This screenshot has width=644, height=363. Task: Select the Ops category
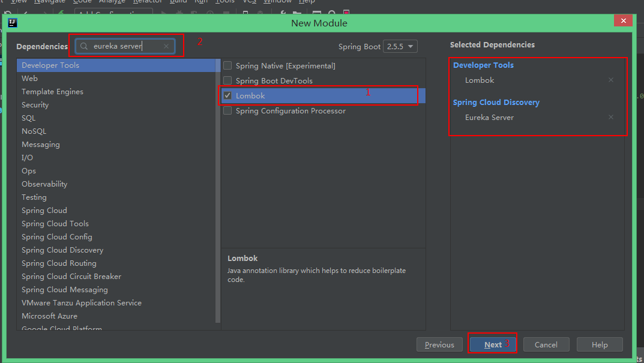[116, 170]
